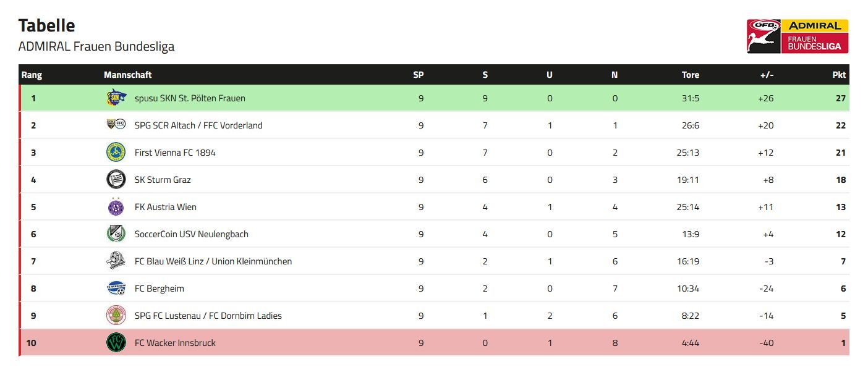Click the SK Sturm Graz club logo
The image size is (868, 375).
click(116, 179)
